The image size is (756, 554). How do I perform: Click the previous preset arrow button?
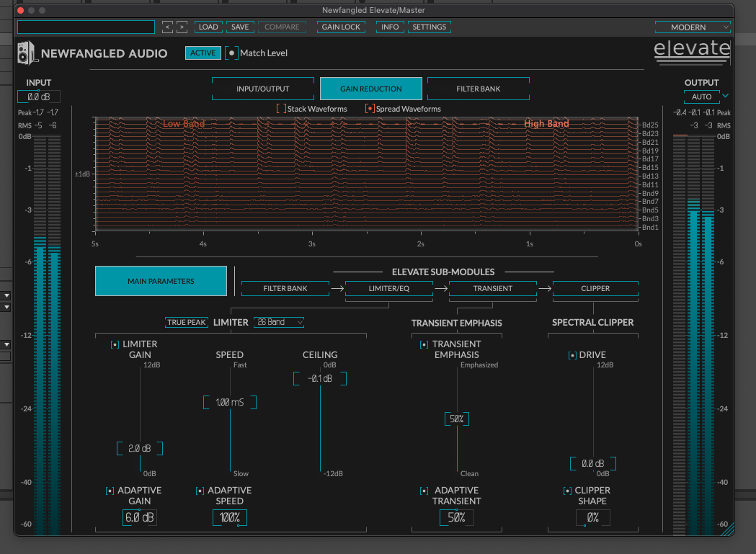[167, 27]
